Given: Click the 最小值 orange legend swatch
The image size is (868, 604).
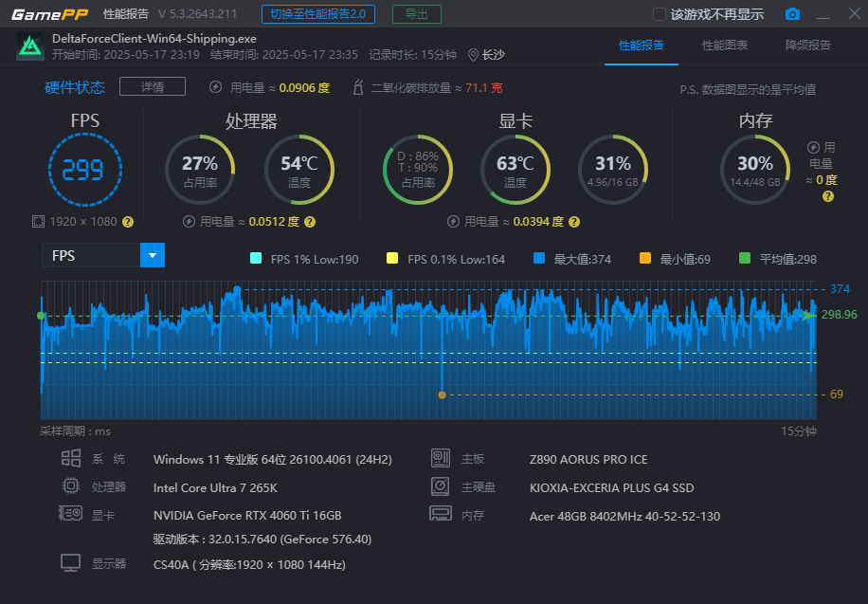Looking at the screenshot, I should [x=645, y=258].
